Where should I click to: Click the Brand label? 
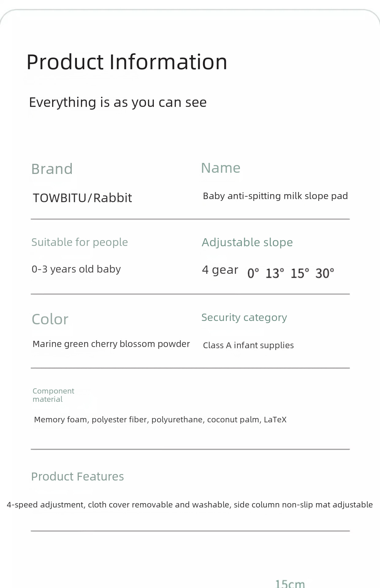[52, 169]
